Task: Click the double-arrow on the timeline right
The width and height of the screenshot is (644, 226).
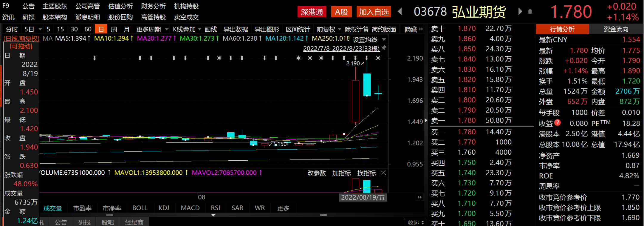Action: click(420, 197)
